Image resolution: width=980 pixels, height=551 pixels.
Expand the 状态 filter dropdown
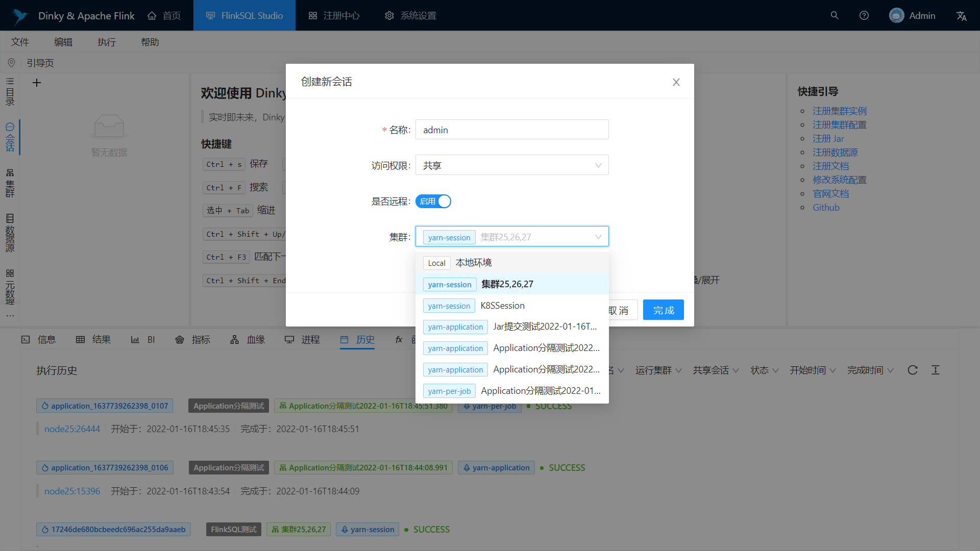tap(764, 370)
